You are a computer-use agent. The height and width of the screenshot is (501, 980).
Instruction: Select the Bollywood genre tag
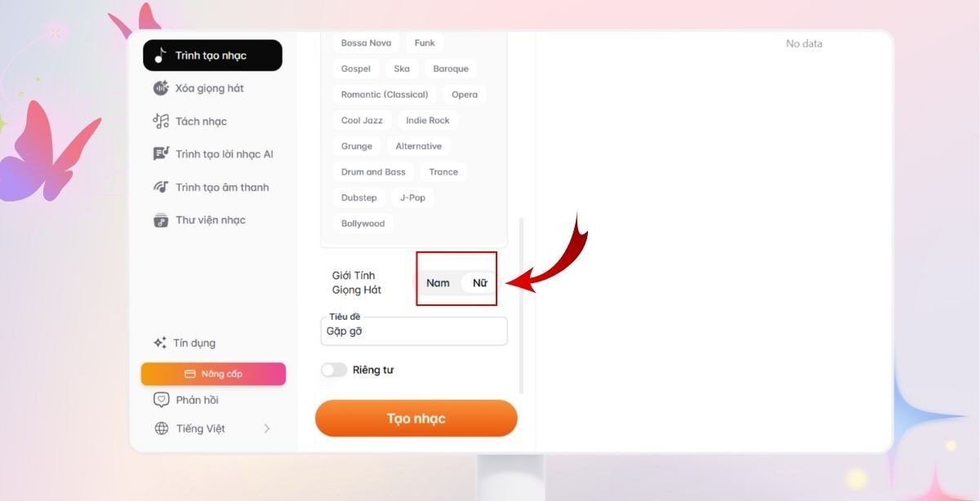coord(363,224)
